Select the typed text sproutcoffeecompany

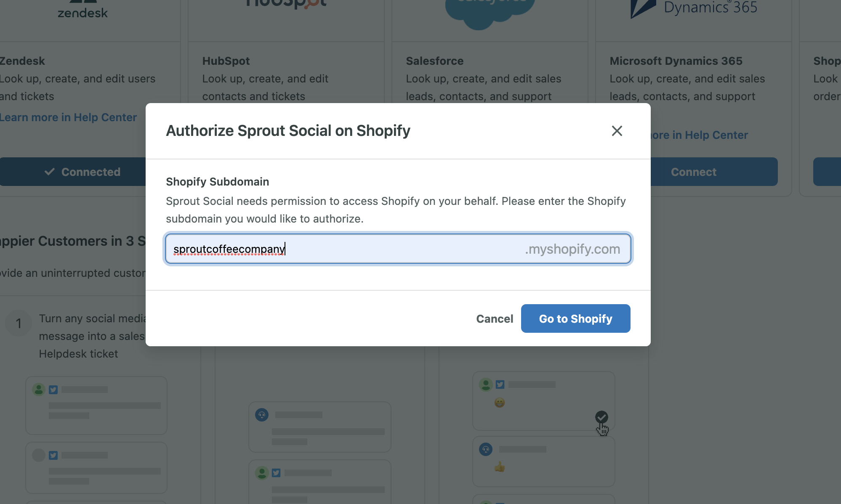click(229, 249)
